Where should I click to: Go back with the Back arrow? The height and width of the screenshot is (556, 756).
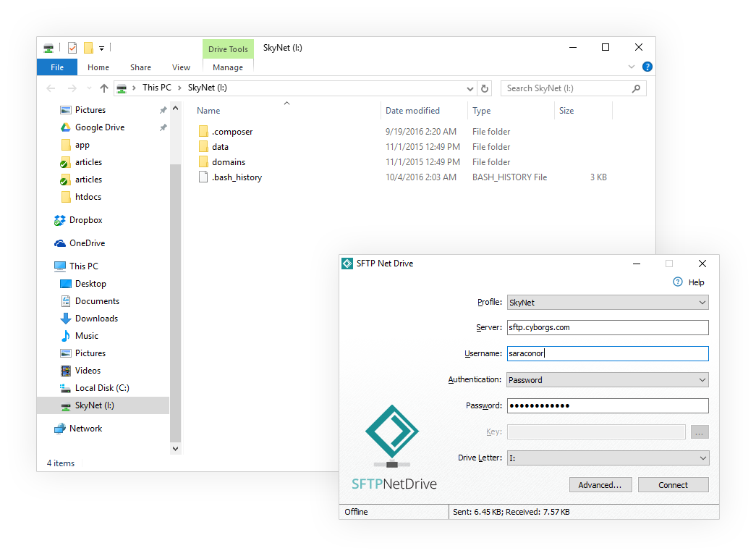pos(51,88)
